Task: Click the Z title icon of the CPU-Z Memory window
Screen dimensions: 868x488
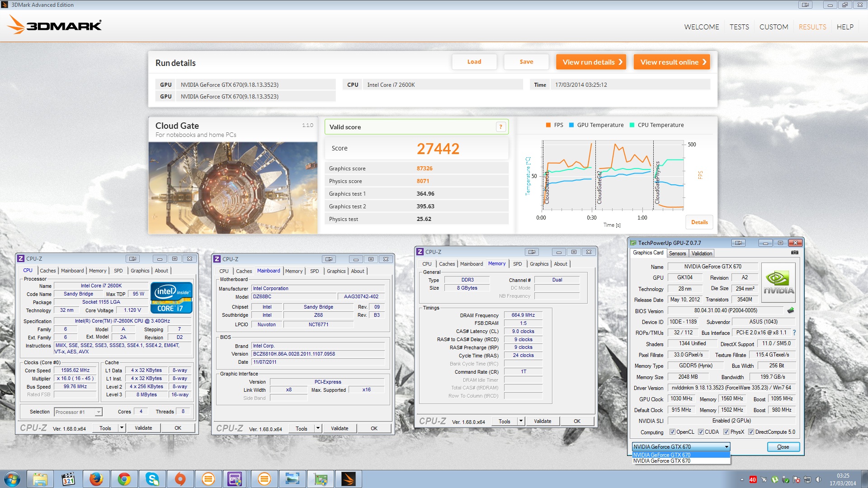Action: [420, 252]
